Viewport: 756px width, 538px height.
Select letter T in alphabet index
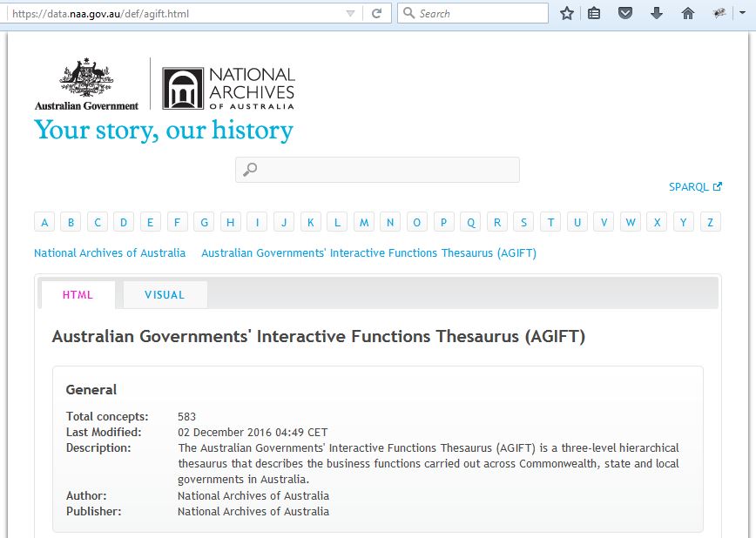coord(550,222)
